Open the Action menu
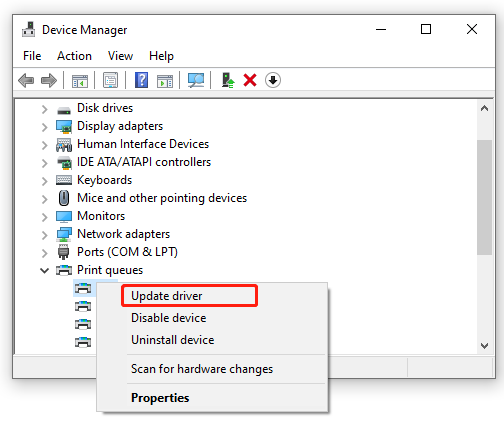 74,56
